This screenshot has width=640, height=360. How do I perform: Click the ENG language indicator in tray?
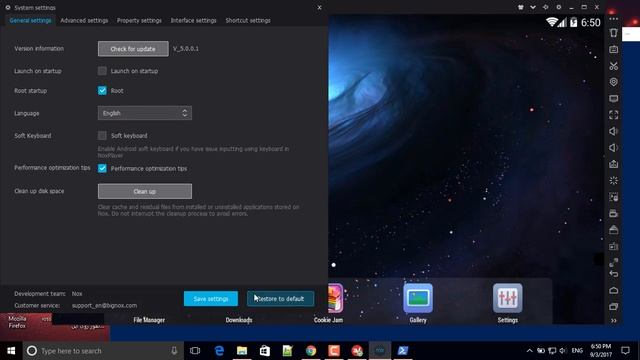coord(577,351)
